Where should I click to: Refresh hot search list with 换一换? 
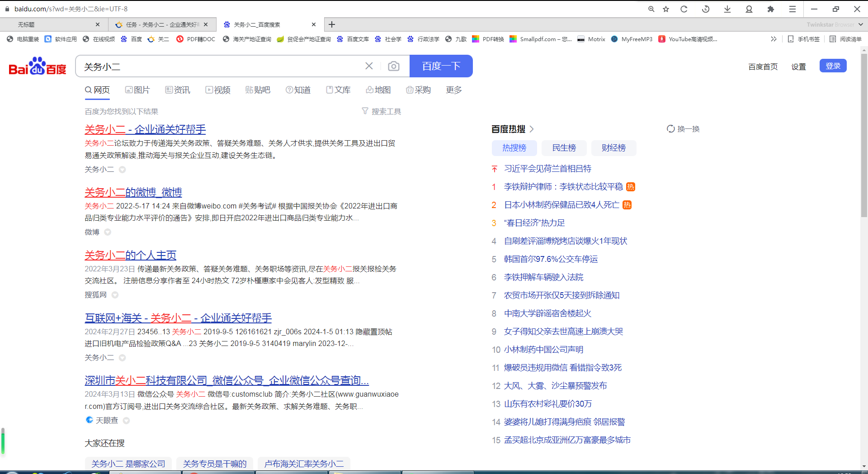pos(683,129)
